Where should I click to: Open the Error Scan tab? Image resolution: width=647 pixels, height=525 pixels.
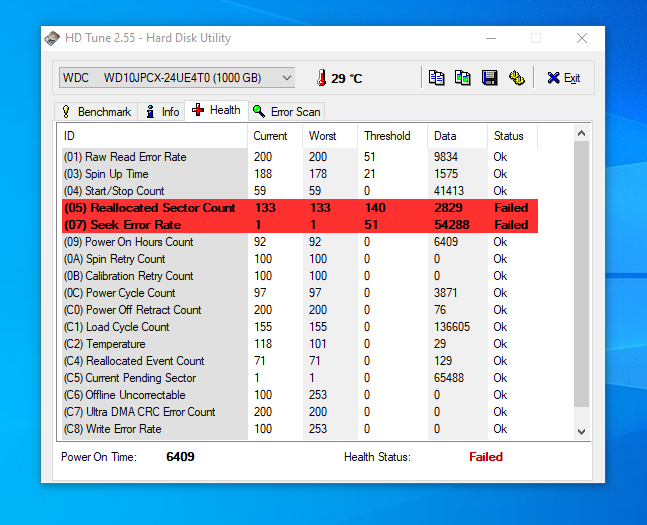tap(287, 112)
